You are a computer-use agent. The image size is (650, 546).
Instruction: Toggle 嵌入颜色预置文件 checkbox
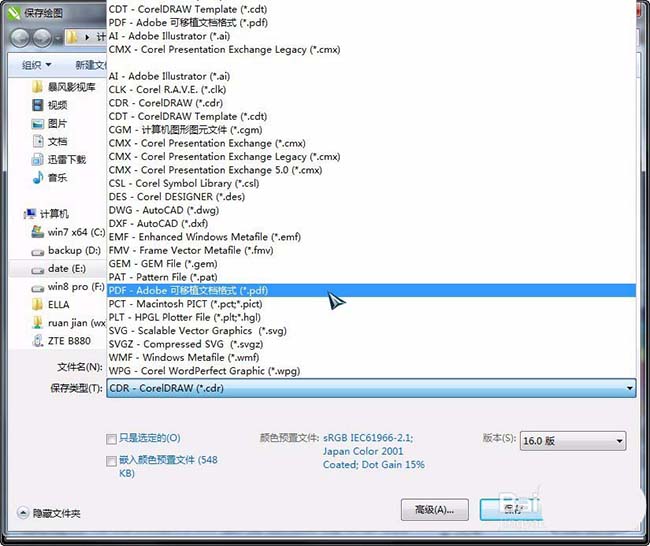pyautogui.click(x=111, y=461)
